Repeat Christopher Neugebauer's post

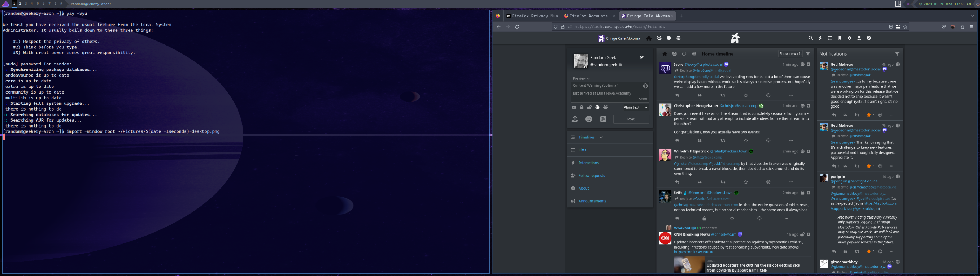pyautogui.click(x=723, y=141)
